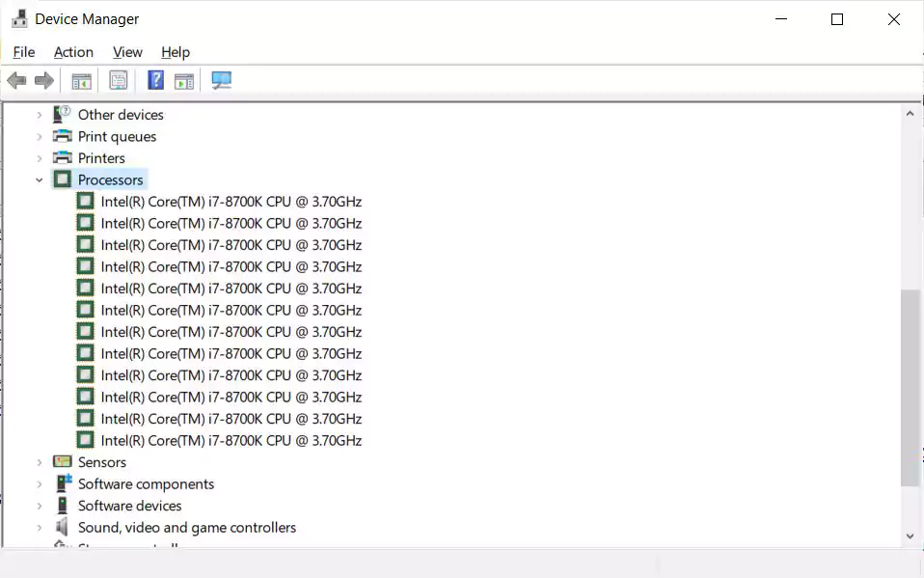Click the Software components icon
The image size is (924, 578).
(63, 483)
